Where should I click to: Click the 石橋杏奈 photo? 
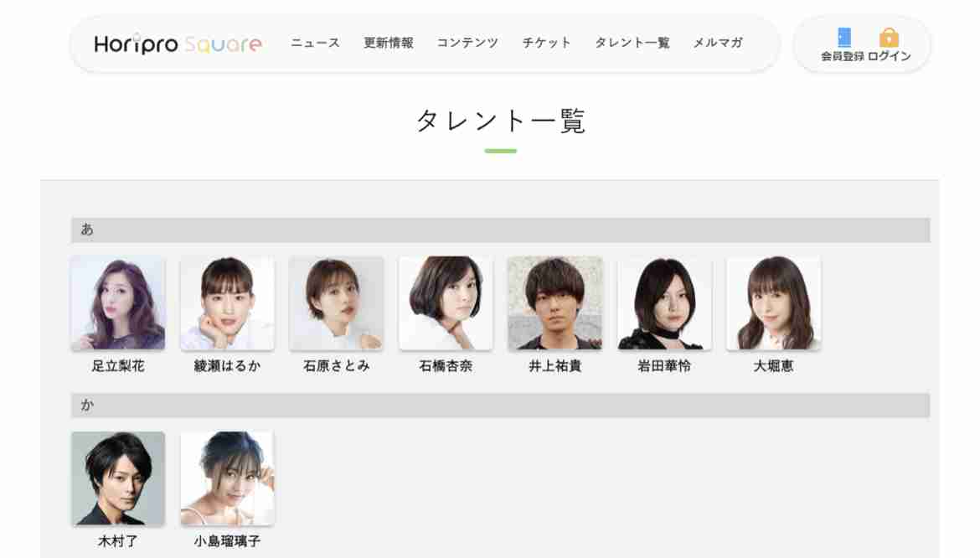446,303
